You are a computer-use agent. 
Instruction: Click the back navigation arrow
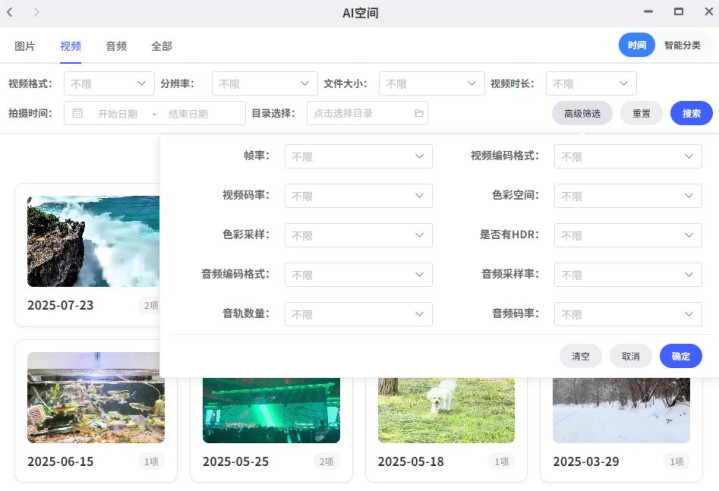[x=10, y=12]
